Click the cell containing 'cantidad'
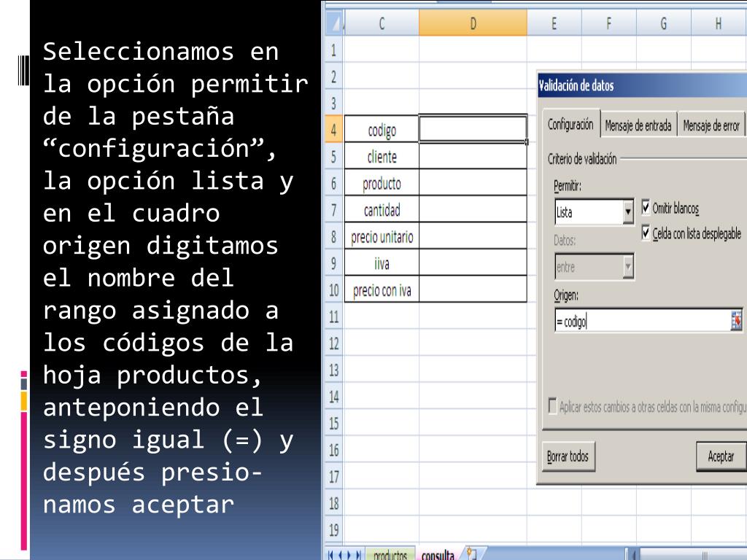This screenshot has width=747, height=560. point(382,209)
